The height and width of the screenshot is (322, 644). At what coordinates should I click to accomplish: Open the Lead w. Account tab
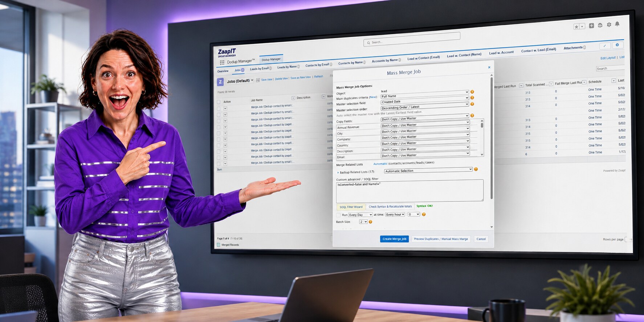[x=501, y=53]
